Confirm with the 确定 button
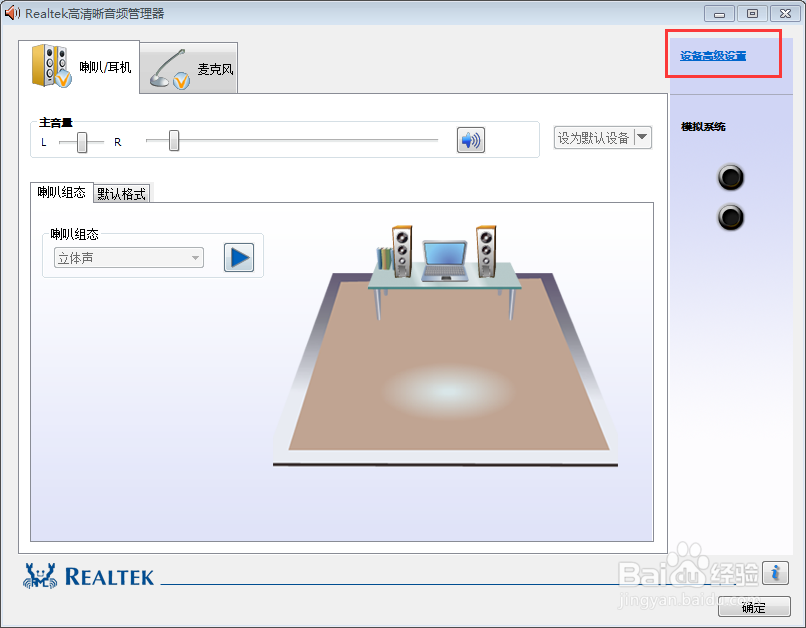806x628 pixels. [x=754, y=607]
